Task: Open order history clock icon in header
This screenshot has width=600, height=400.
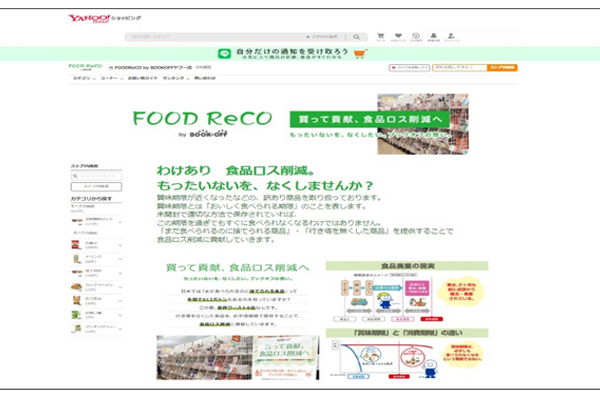Action: (x=416, y=37)
